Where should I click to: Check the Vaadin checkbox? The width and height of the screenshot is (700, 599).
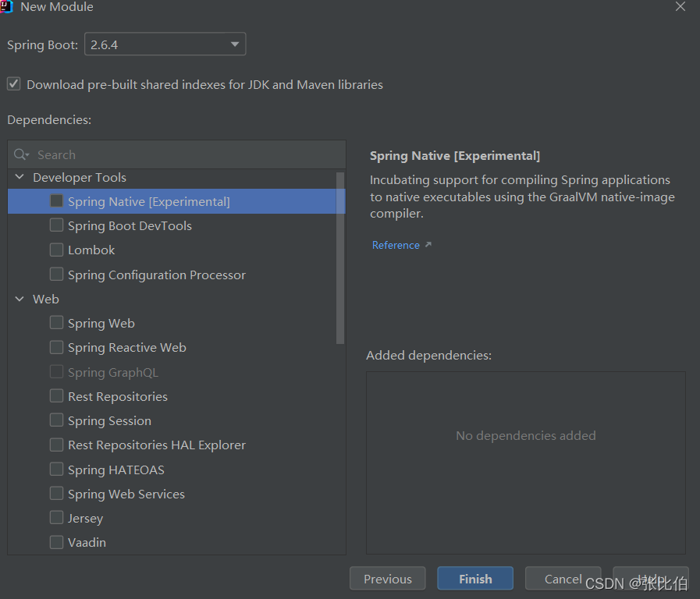point(57,542)
